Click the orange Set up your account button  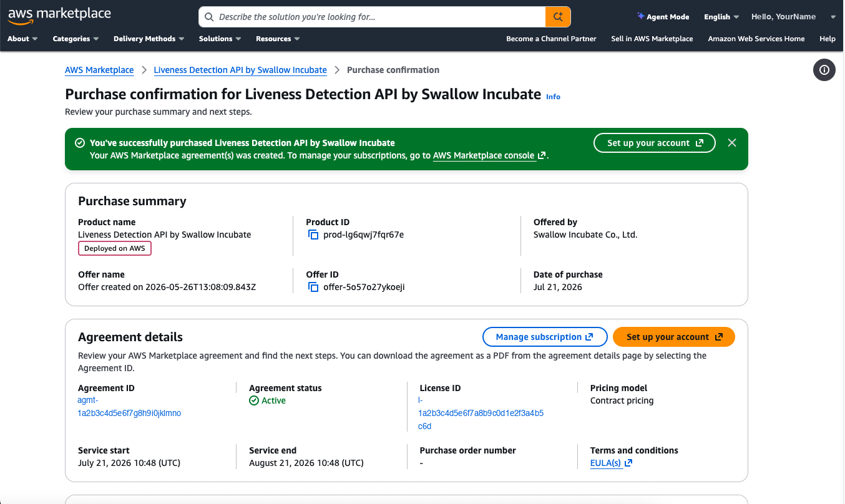click(x=674, y=337)
